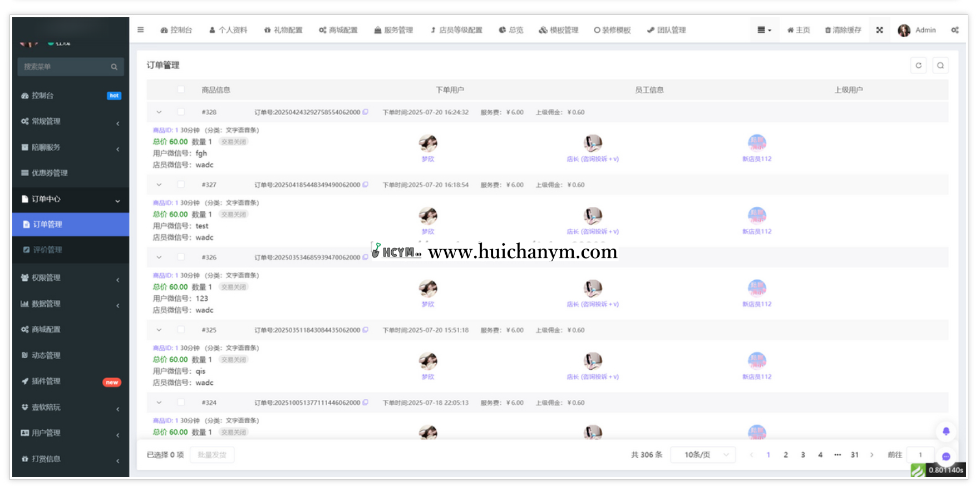Check the box for order #326

tap(181, 257)
